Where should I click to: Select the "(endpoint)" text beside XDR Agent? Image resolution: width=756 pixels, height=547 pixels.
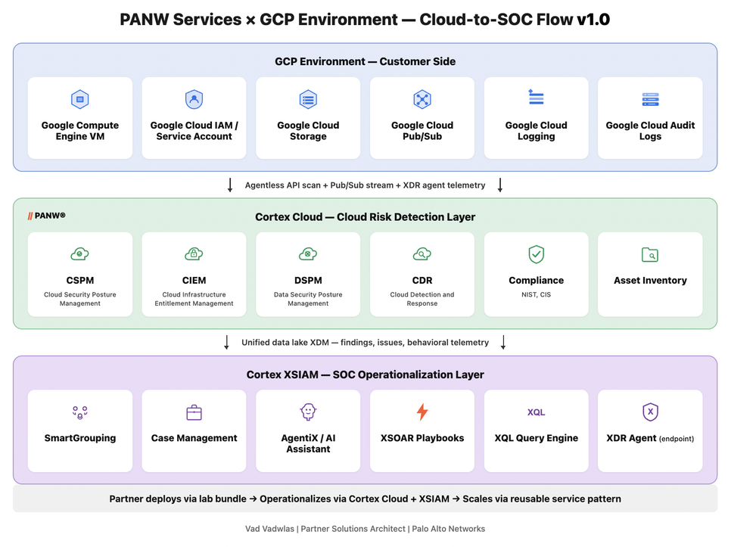coord(677,439)
